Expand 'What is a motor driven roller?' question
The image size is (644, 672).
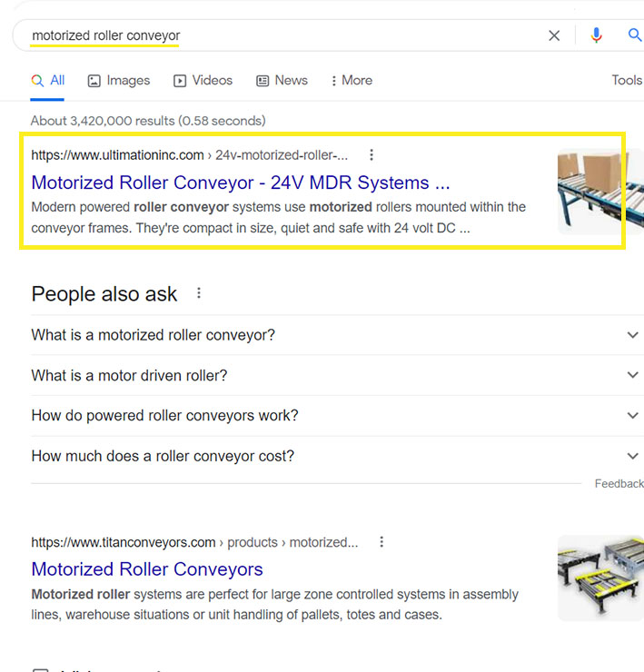tap(337, 375)
